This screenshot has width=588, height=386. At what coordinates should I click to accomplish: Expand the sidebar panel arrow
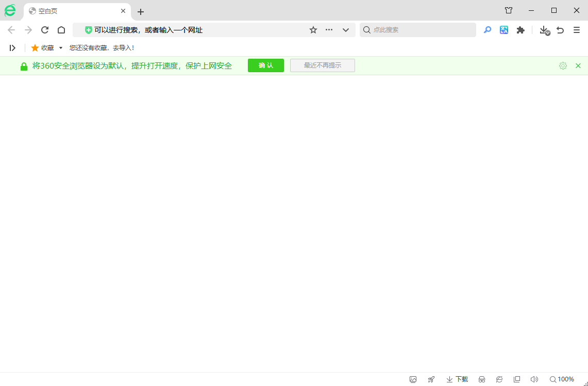click(x=12, y=47)
